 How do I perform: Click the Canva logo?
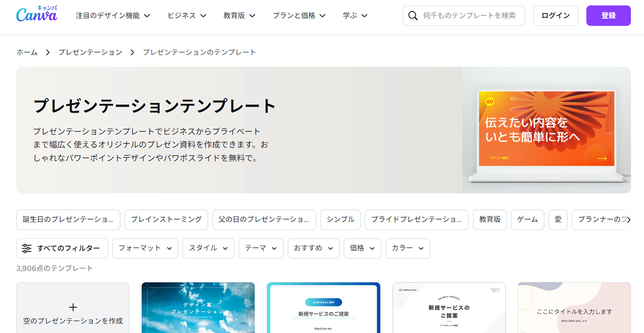point(36,15)
